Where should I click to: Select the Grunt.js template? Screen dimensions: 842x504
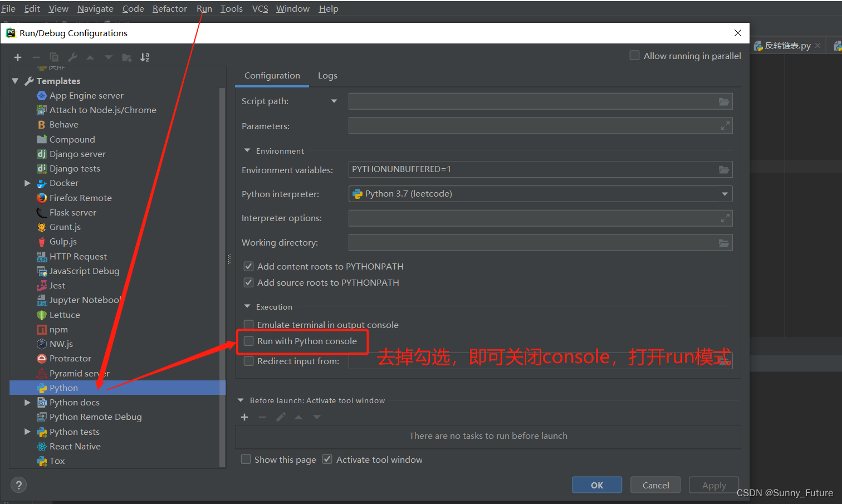point(65,227)
